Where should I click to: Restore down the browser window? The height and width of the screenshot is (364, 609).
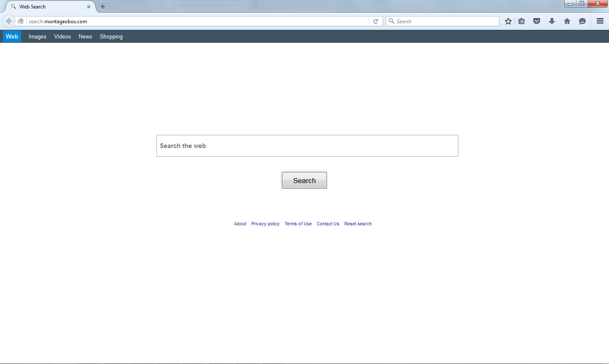coord(582,4)
